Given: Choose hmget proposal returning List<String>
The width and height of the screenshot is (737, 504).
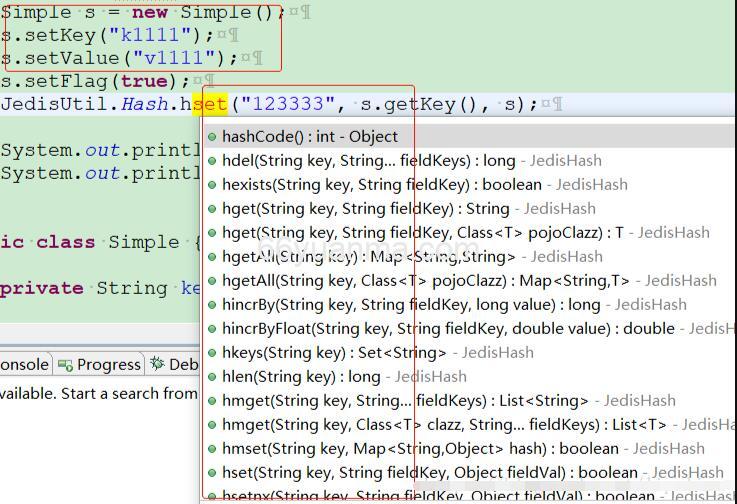Looking at the screenshot, I should [x=405, y=401].
